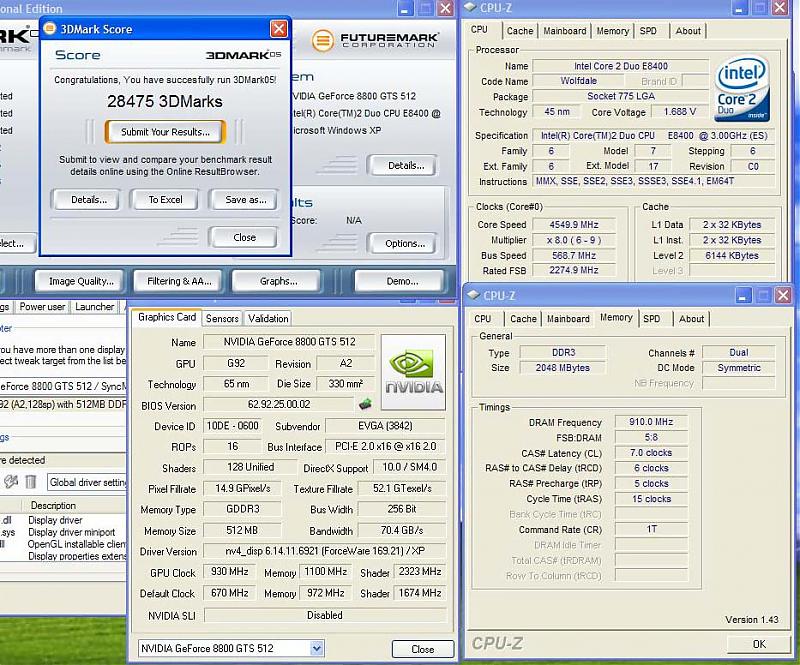800x665 pixels.
Task: Click the Intel Core 2 Duo logo
Action: (x=742, y=89)
